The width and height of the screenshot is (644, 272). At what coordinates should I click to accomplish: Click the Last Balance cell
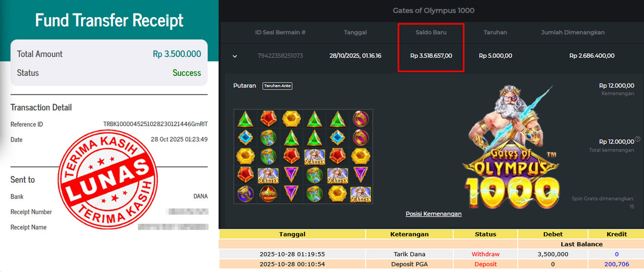pos(582,244)
